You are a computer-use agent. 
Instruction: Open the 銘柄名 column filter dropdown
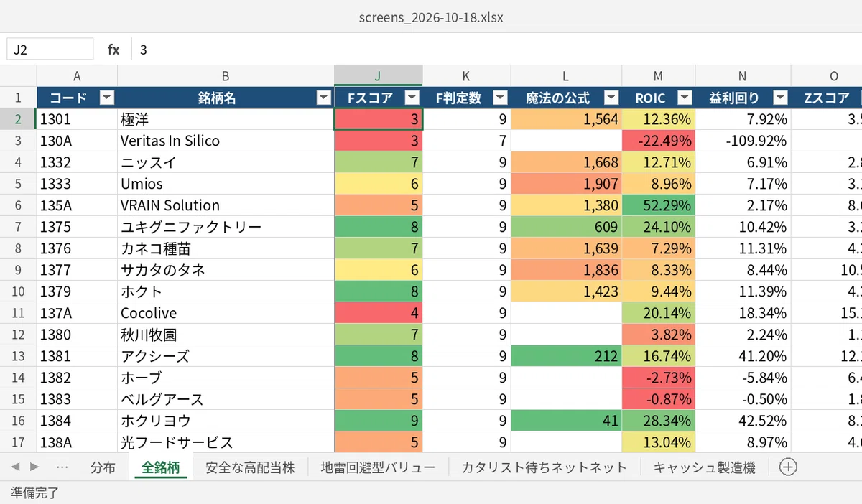click(x=324, y=98)
